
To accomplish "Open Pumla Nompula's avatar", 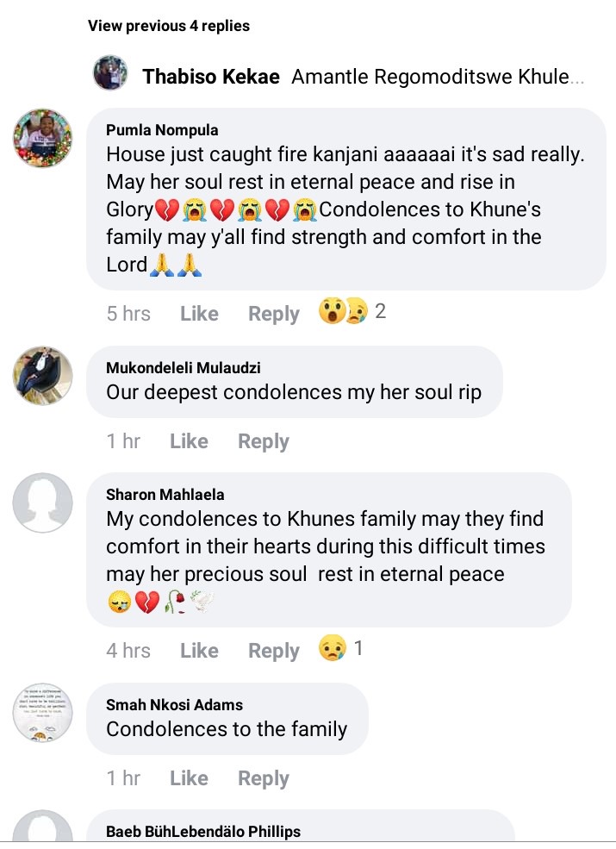I will [43, 138].
